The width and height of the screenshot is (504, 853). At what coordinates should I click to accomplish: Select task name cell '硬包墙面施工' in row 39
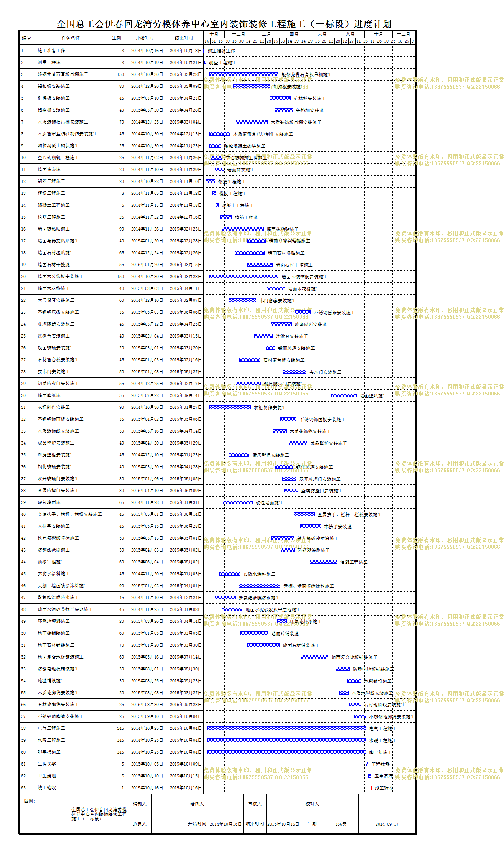point(71,502)
